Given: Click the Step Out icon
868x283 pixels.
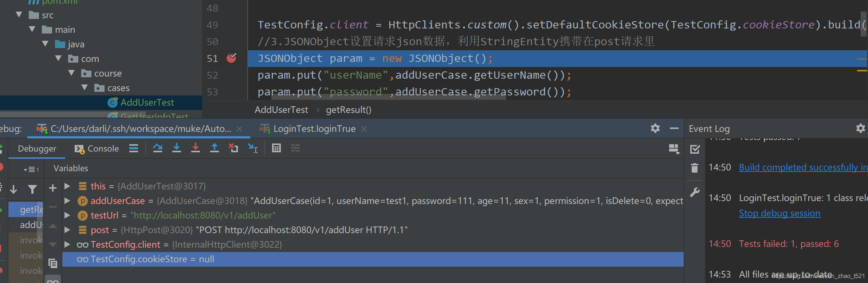Looking at the screenshot, I should 215,148.
